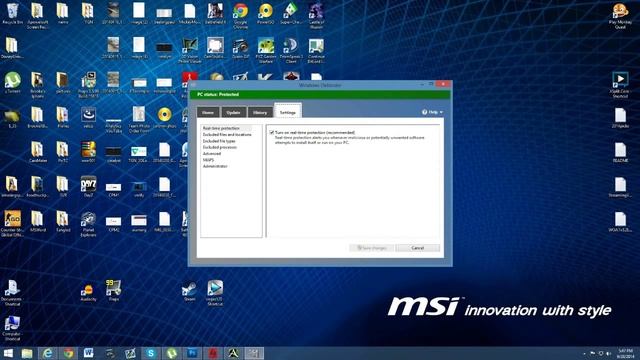Uncheck Turn on real-time protection checkbox
The image size is (640, 360).
(x=272, y=132)
